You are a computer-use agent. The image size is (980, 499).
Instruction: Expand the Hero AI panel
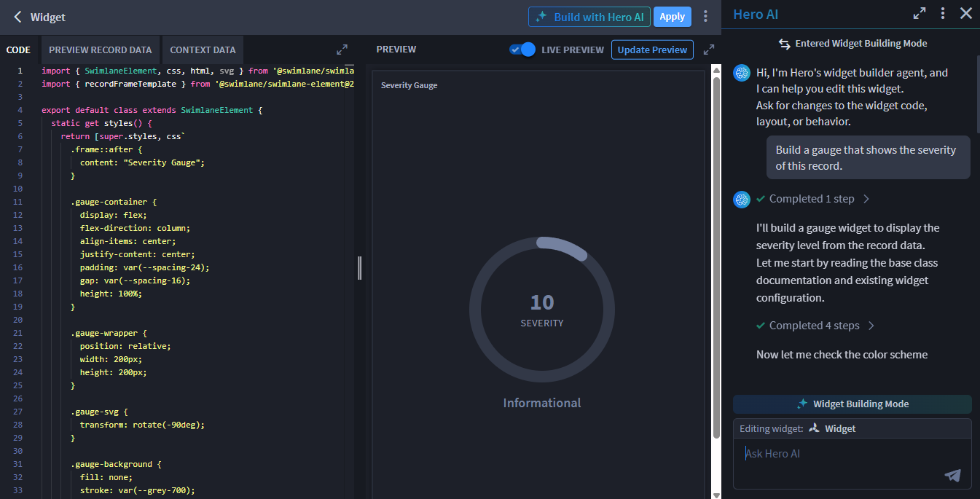[920, 13]
